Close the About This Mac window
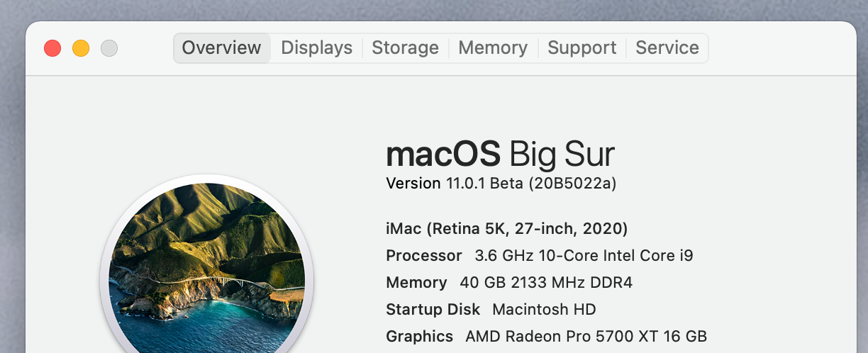868x353 pixels. click(52, 48)
